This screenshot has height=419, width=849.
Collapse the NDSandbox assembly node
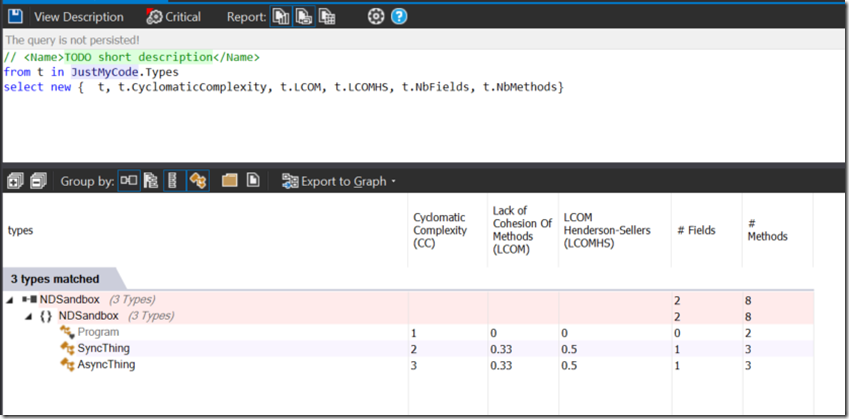point(10,300)
